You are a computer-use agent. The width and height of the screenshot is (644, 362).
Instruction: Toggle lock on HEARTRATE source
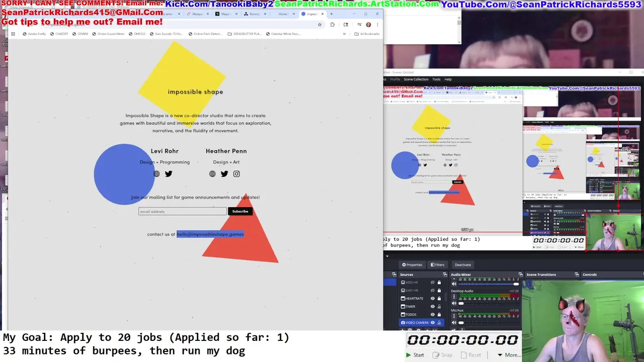(439, 299)
